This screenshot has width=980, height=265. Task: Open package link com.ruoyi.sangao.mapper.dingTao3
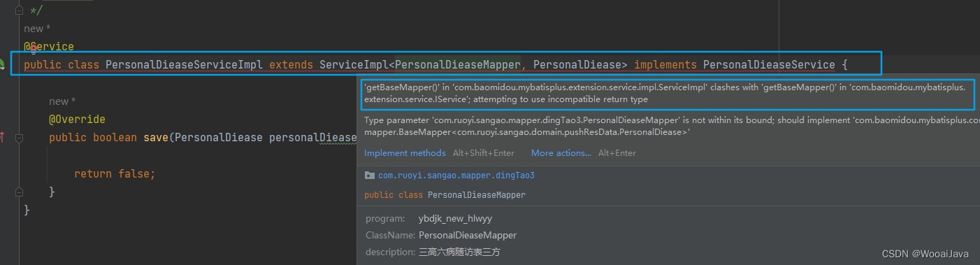456,176
